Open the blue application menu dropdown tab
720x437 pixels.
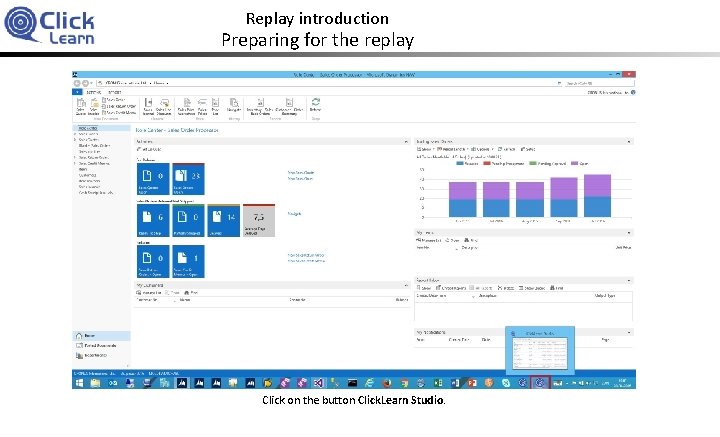pos(77,92)
